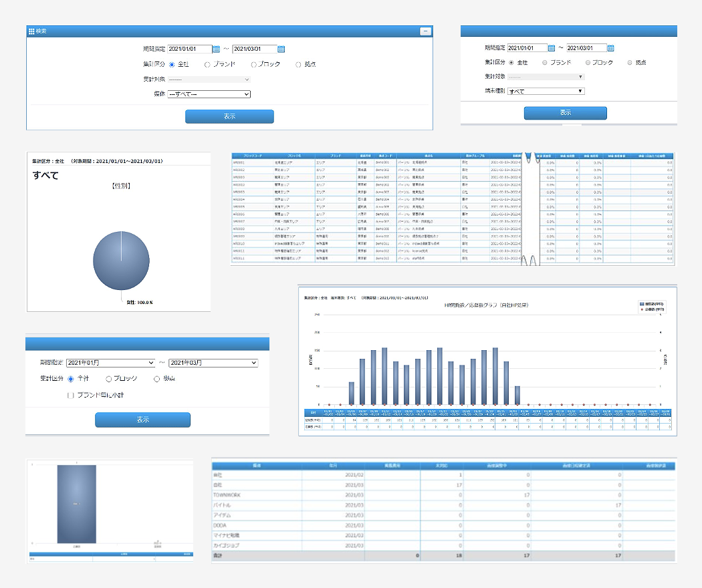Select ブランド radio in the 検索 panel
The height and width of the screenshot is (588, 702).
207,65
